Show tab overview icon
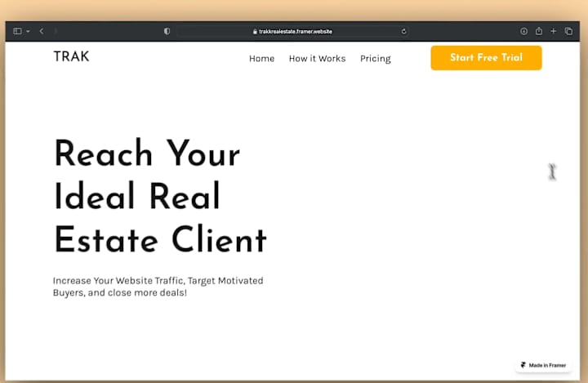This screenshot has width=588, height=383. coord(568,31)
